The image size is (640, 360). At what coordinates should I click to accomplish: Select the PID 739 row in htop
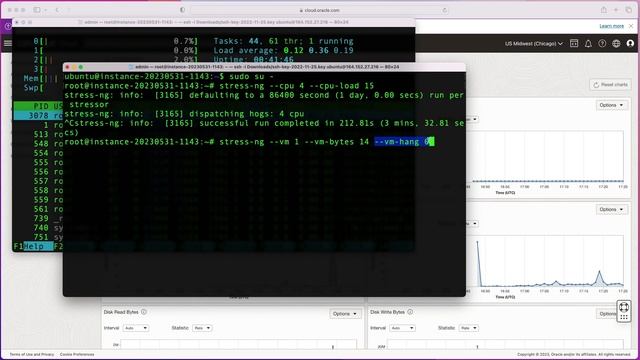pos(38,218)
